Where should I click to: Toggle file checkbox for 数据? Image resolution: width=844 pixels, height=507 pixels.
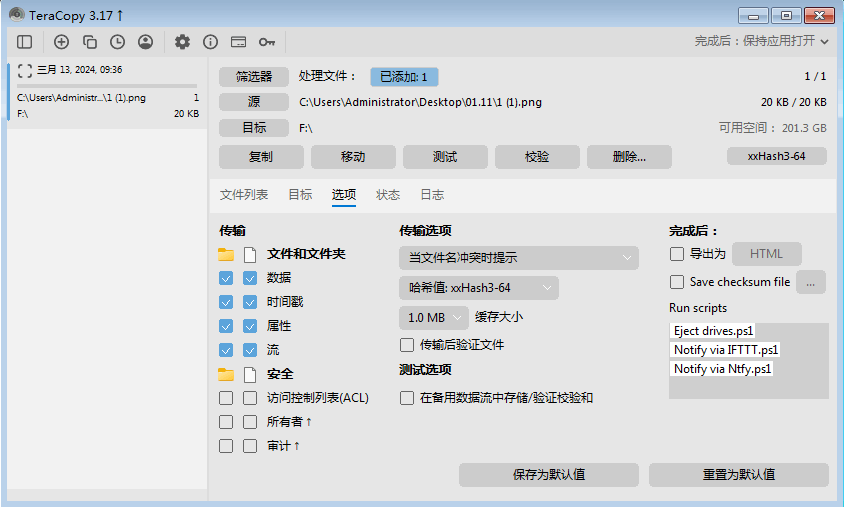click(250, 278)
